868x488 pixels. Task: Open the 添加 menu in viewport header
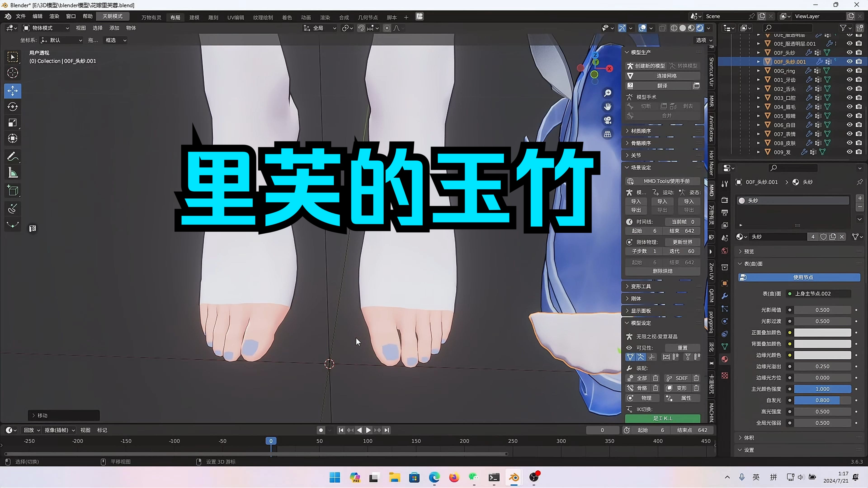pos(114,28)
